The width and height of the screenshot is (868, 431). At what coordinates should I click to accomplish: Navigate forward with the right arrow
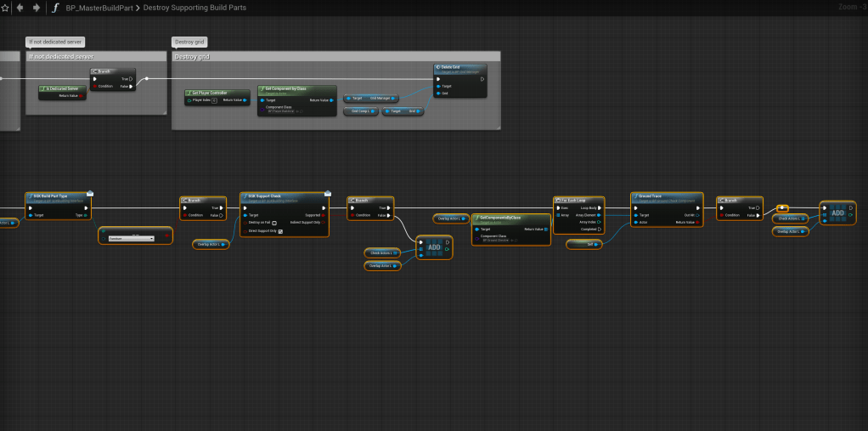(36, 8)
